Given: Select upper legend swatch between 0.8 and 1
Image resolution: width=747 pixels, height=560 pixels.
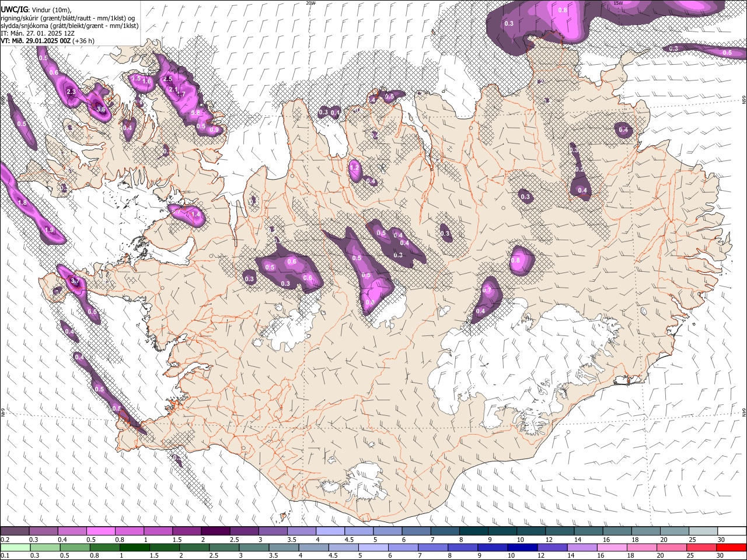Looking at the screenshot, I should tap(130, 531).
